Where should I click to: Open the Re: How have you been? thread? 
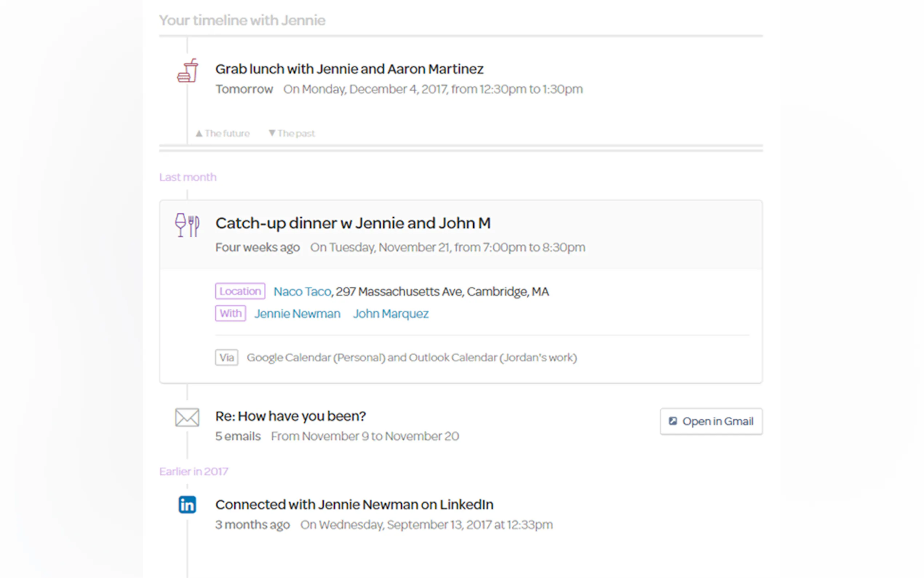(x=290, y=416)
